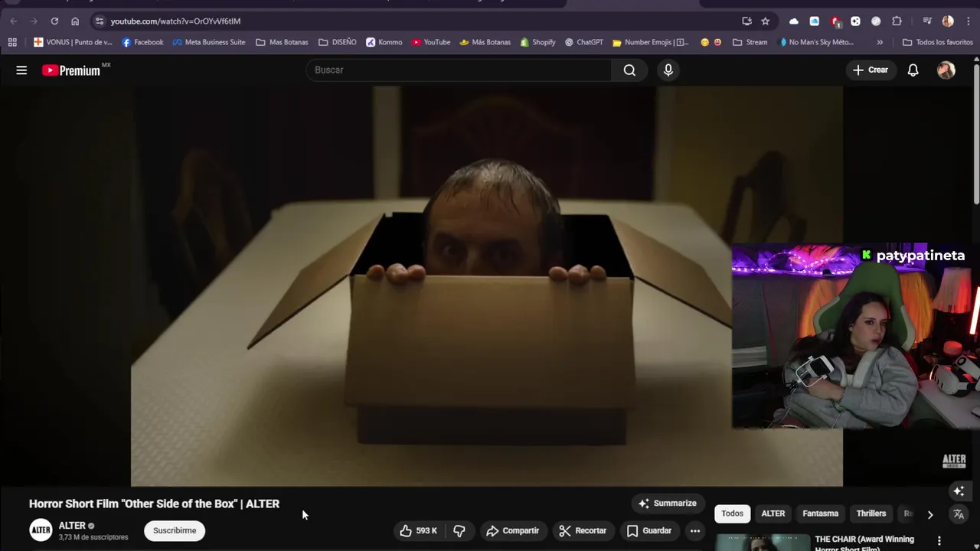Show more category chips with arrow

(x=930, y=514)
